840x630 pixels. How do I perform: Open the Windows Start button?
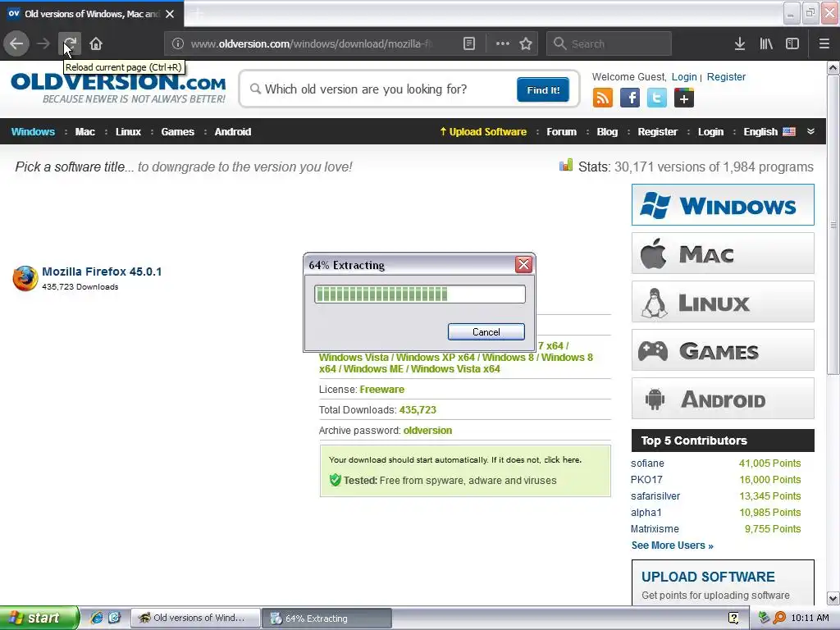pos(39,618)
